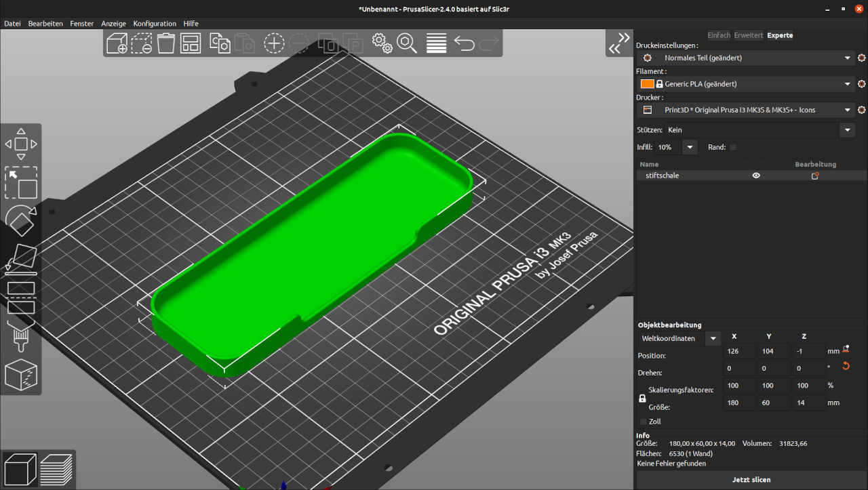Open the Datei menu
868x490 pixels.
(12, 23)
